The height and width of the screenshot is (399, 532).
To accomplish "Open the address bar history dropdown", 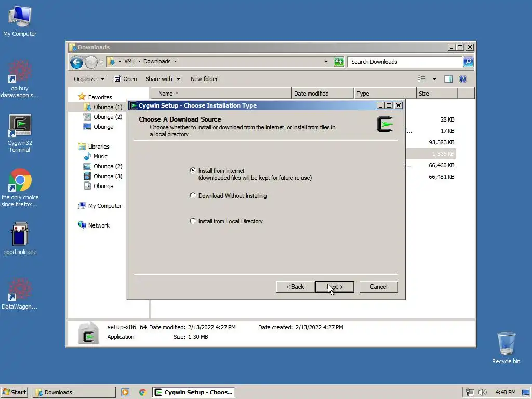I will [326, 62].
